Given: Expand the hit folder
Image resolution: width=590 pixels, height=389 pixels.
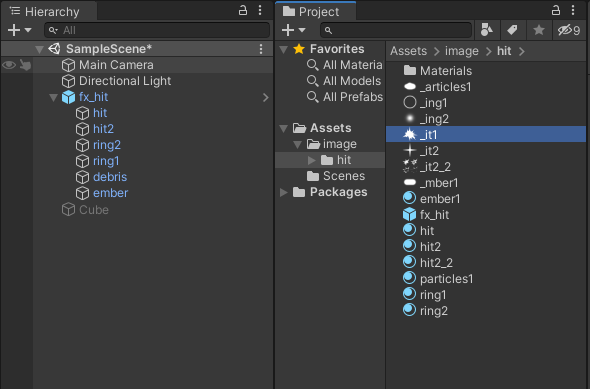Looking at the screenshot, I should (312, 161).
